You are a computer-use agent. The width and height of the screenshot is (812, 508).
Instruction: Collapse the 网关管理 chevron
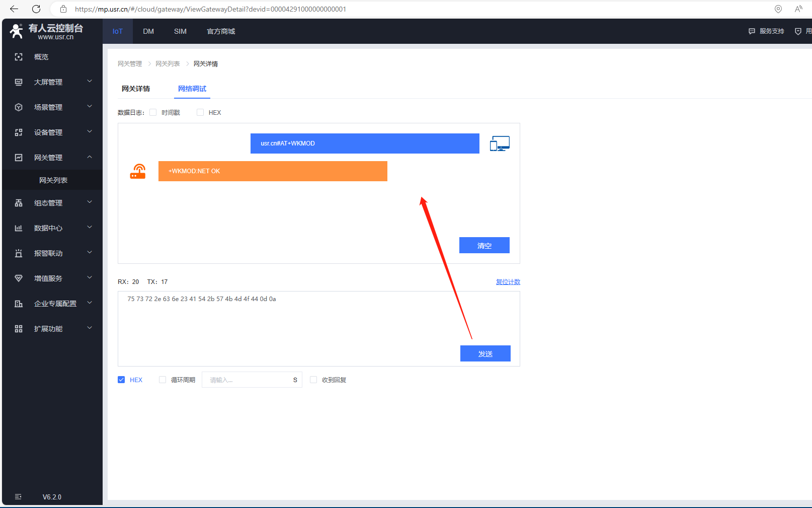coord(90,157)
